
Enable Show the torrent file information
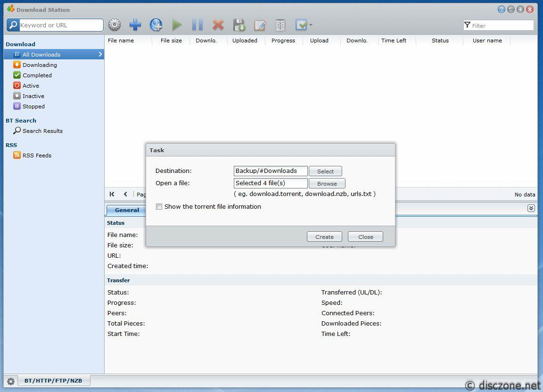(159, 207)
